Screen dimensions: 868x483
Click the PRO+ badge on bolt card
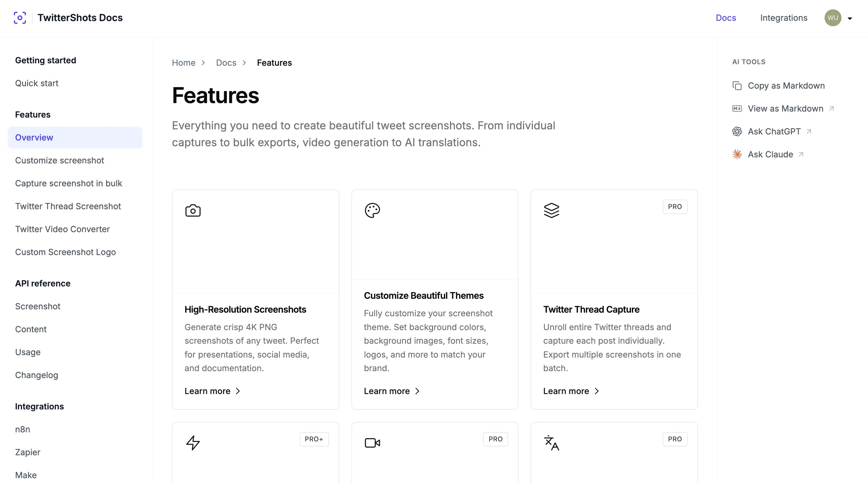pos(314,439)
